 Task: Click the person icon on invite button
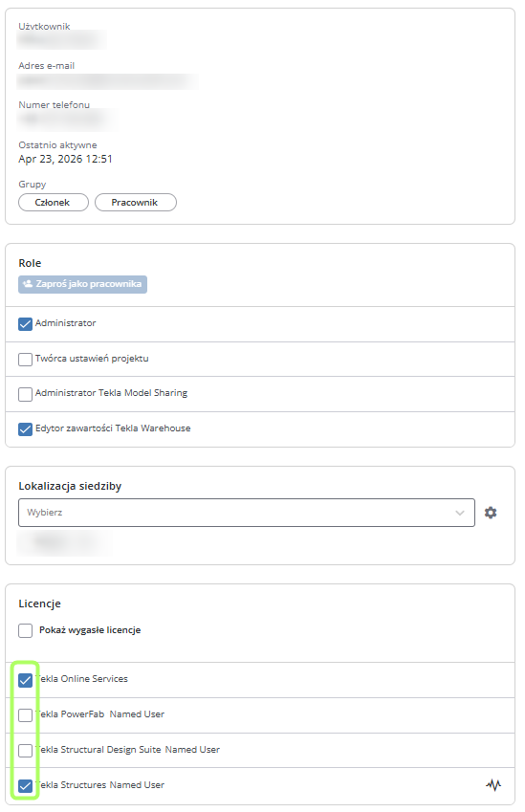tap(28, 284)
